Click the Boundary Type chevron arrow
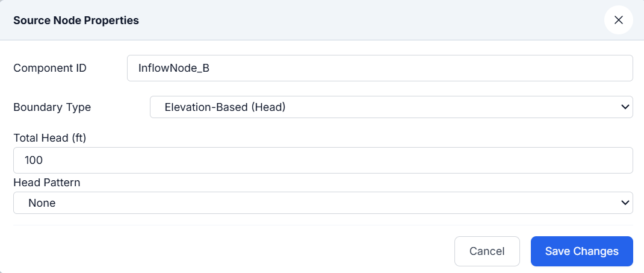The image size is (644, 273). click(625, 107)
